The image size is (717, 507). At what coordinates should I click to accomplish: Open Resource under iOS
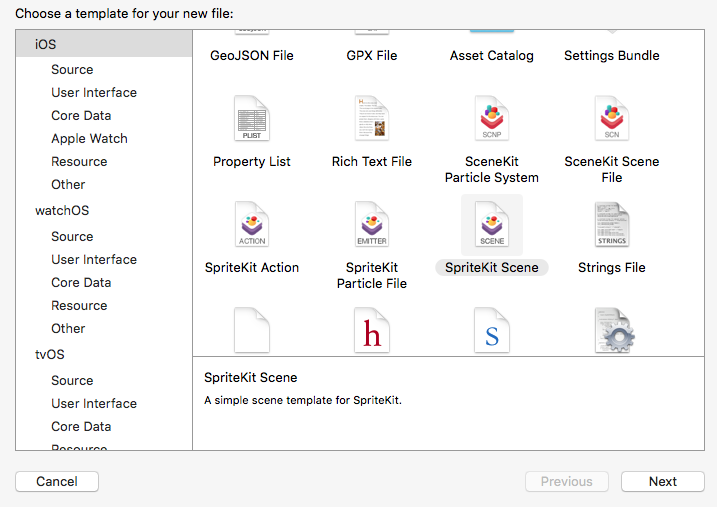point(79,161)
